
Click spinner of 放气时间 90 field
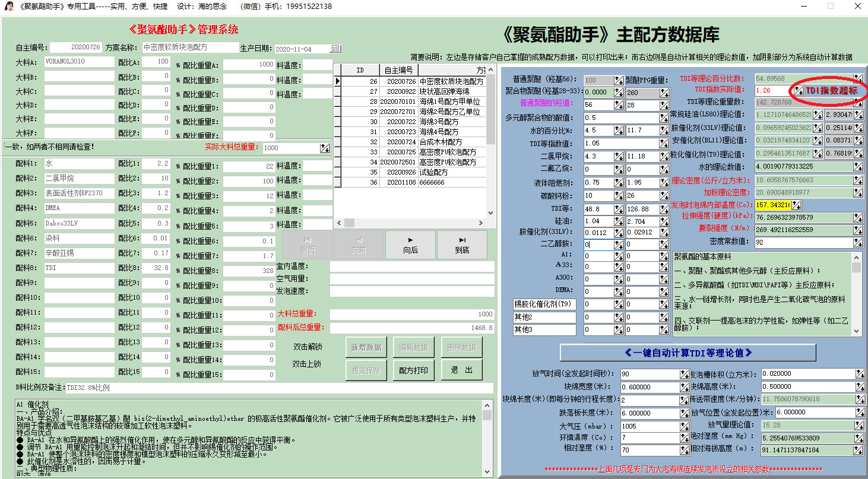point(685,375)
